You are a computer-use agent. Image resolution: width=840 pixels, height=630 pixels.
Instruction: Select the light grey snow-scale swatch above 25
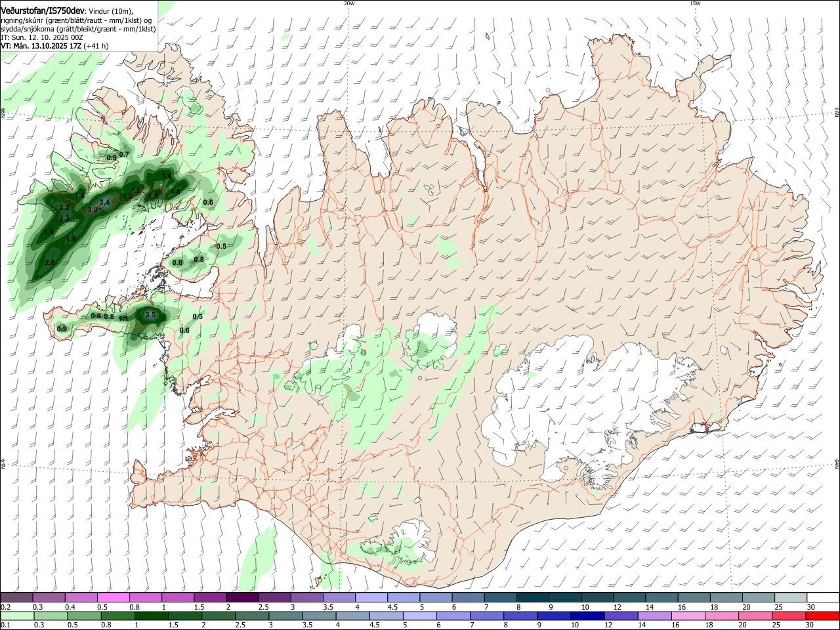(x=790, y=598)
